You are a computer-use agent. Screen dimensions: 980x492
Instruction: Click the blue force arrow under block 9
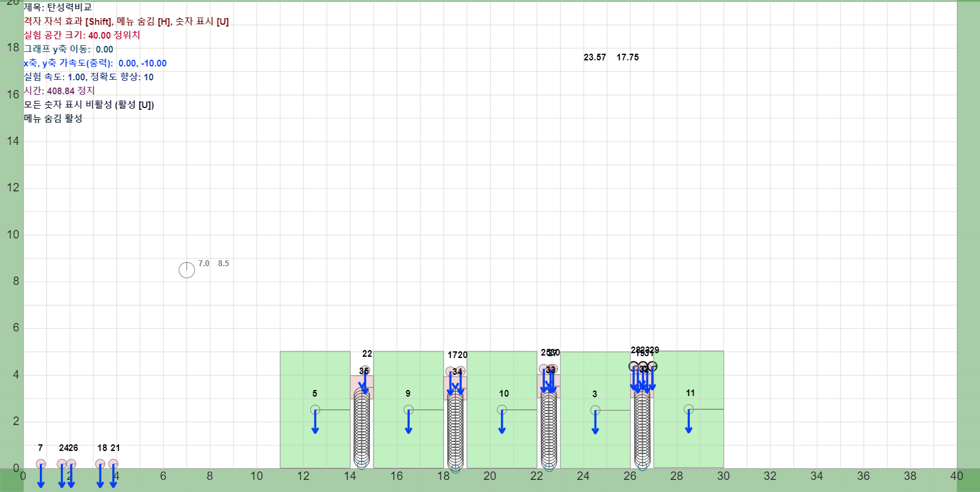click(409, 422)
